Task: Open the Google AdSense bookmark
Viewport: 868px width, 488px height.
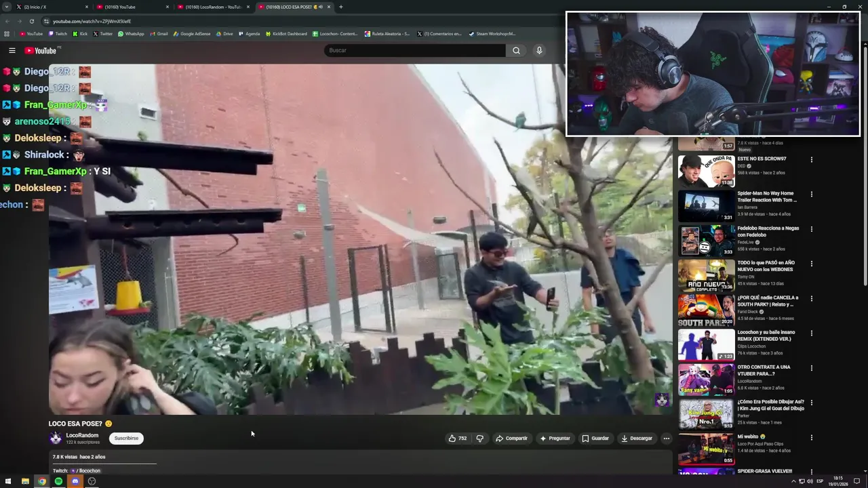Action: [x=192, y=34]
